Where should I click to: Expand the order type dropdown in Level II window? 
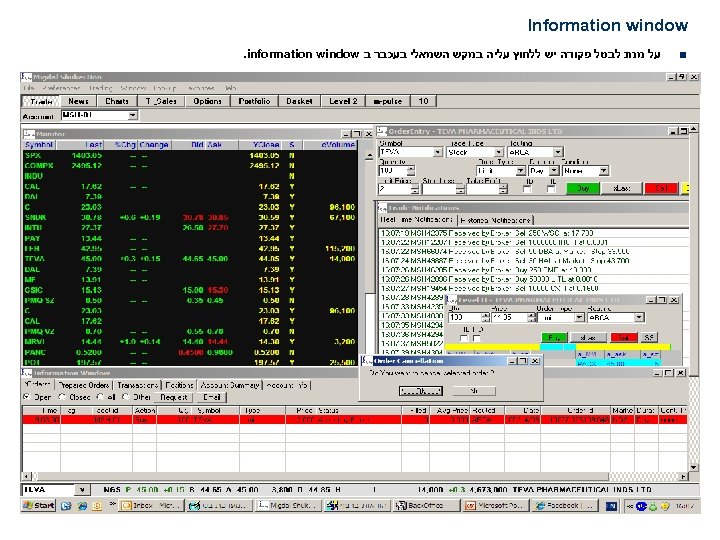tap(579, 317)
